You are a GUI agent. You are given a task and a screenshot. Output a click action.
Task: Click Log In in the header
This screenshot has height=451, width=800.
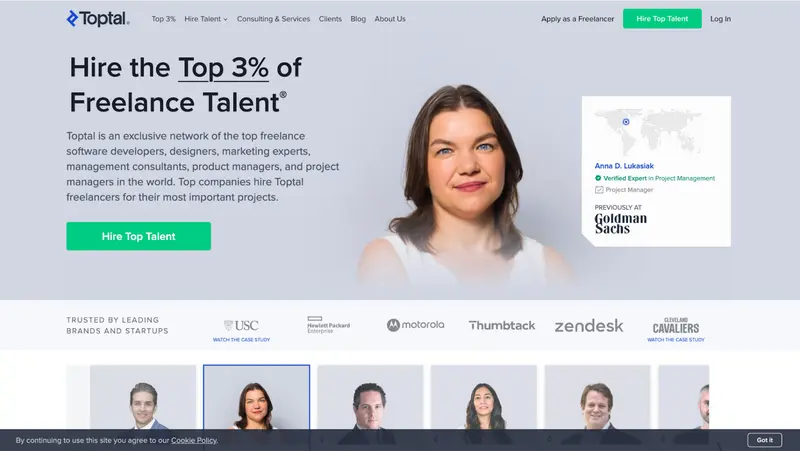tap(720, 19)
